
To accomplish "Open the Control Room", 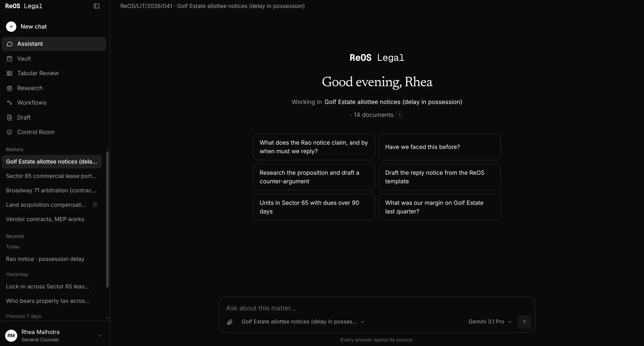I will [x=54, y=132].
